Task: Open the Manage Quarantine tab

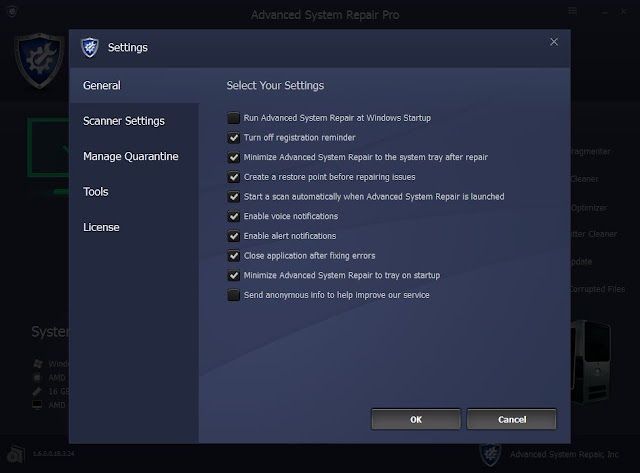Action: click(x=134, y=156)
